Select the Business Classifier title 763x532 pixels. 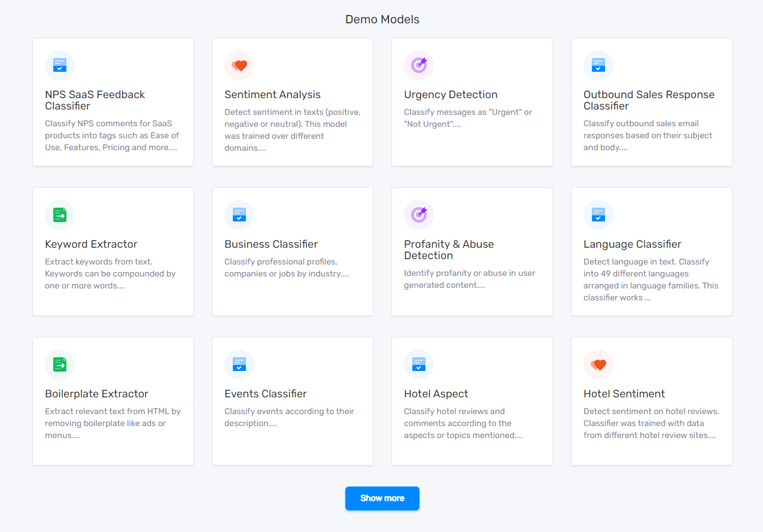point(271,244)
